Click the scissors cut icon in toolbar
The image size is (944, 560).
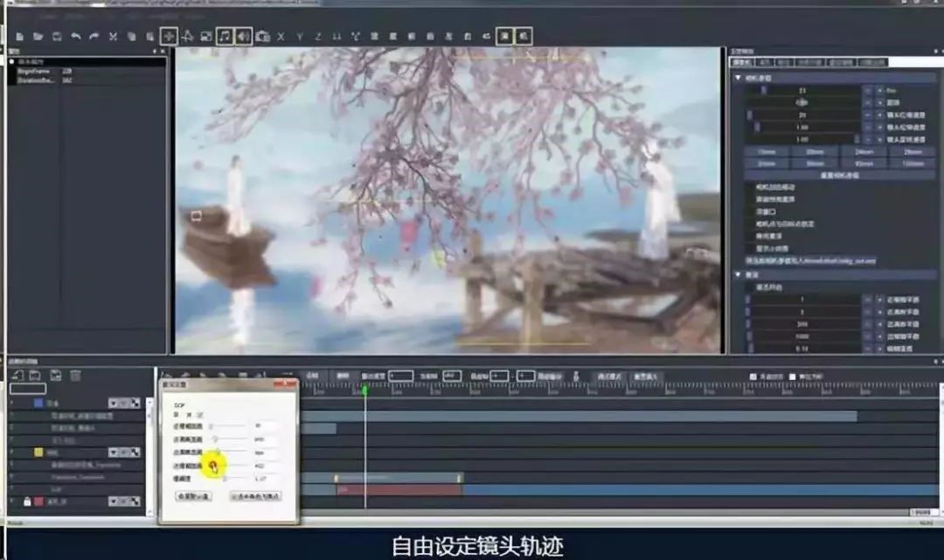click(113, 36)
